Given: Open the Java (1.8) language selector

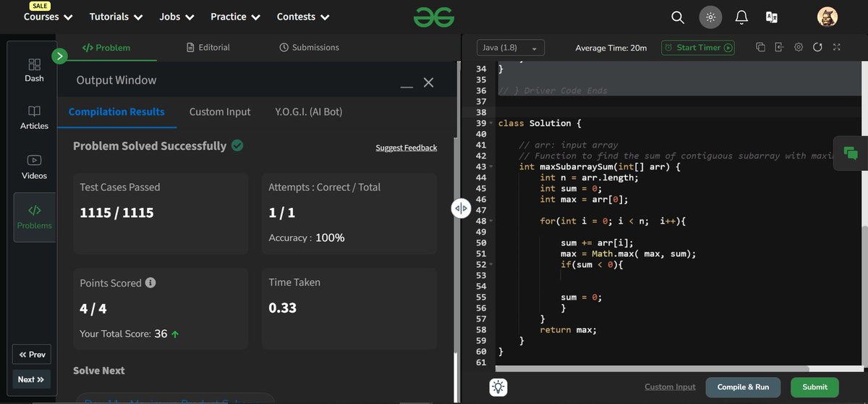Looking at the screenshot, I should pos(511,48).
